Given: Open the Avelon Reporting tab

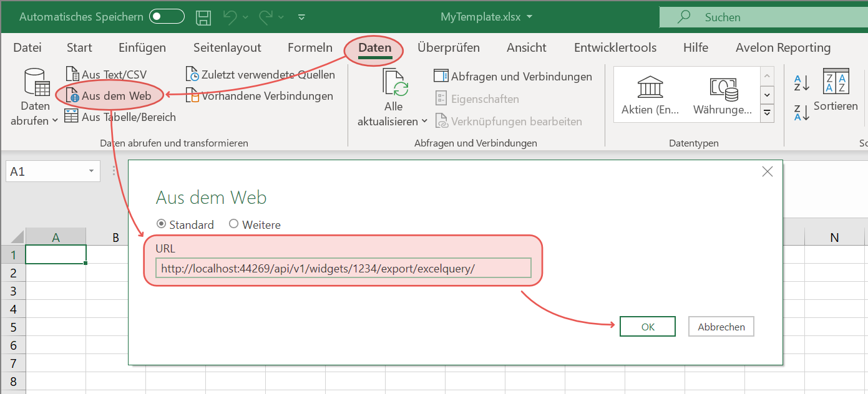Looking at the screenshot, I should click(783, 47).
